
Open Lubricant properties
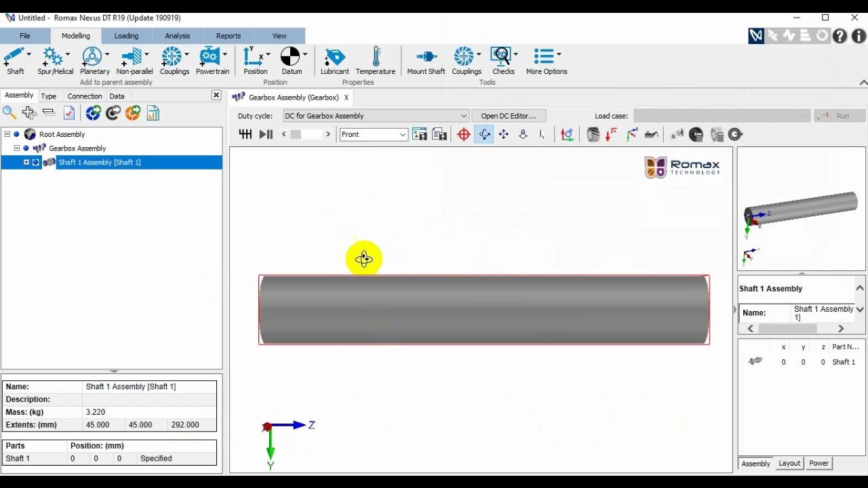(335, 60)
